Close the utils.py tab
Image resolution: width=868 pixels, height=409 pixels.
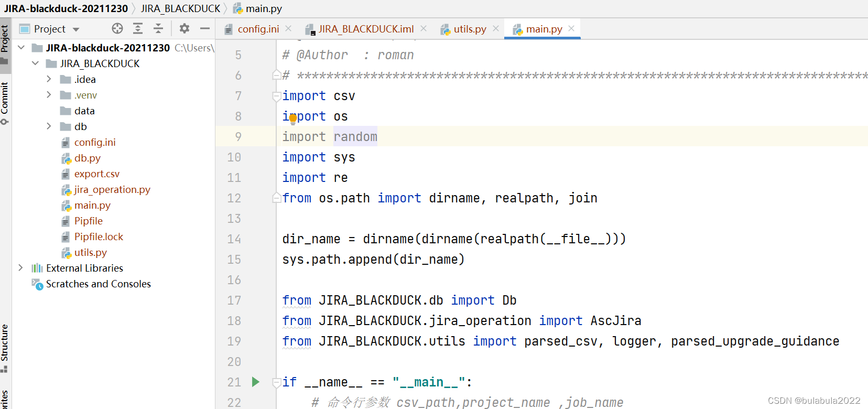(496, 29)
